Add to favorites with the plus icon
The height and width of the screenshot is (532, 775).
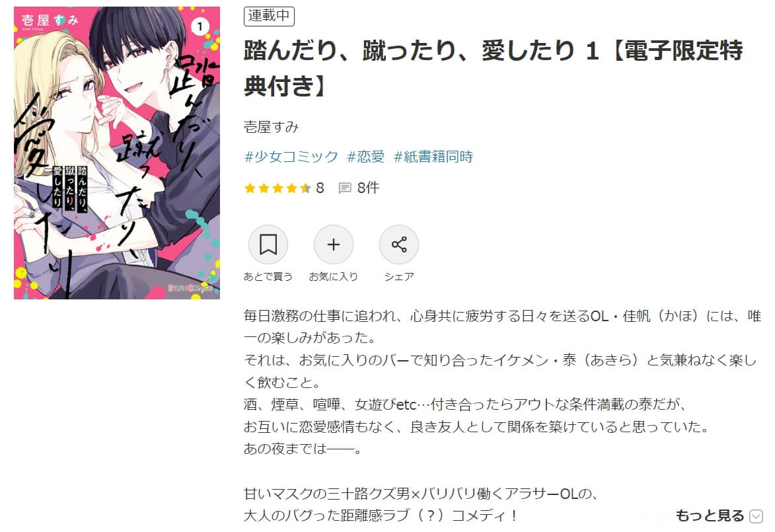(334, 245)
